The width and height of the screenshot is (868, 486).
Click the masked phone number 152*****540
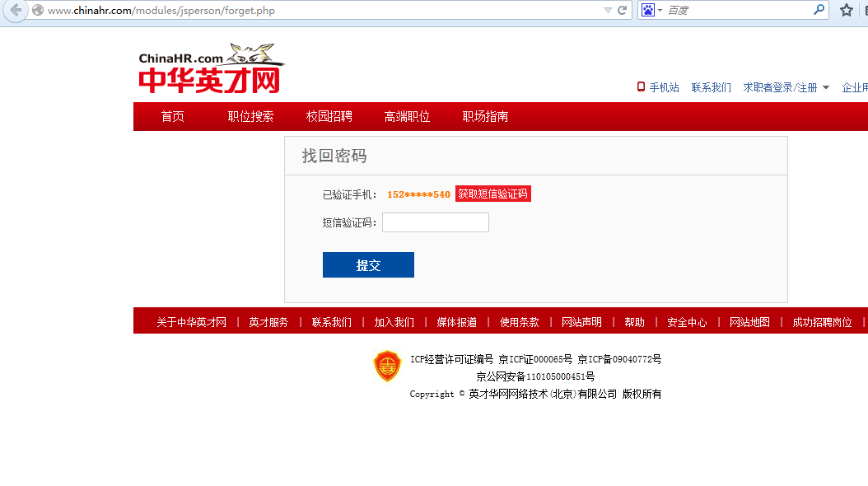click(418, 194)
